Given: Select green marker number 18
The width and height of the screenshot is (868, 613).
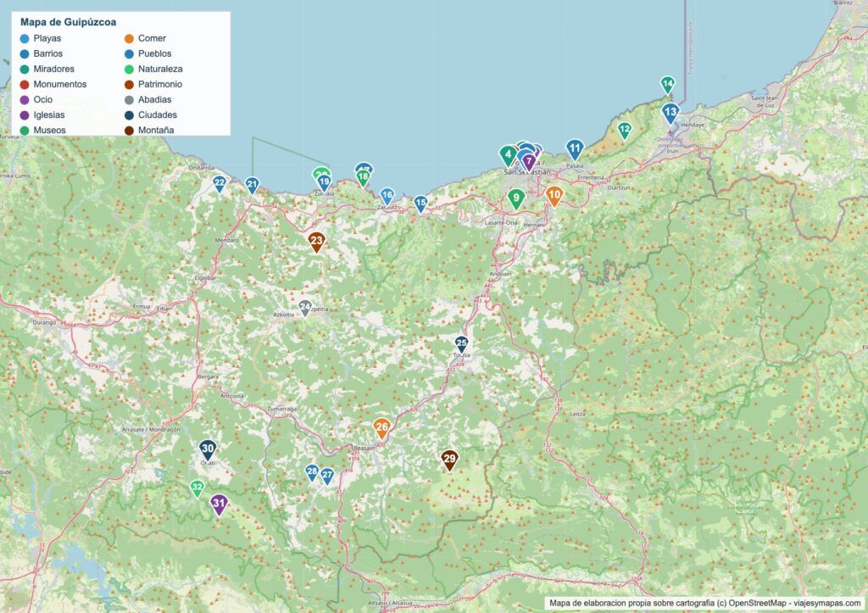Looking at the screenshot, I should (x=363, y=178).
